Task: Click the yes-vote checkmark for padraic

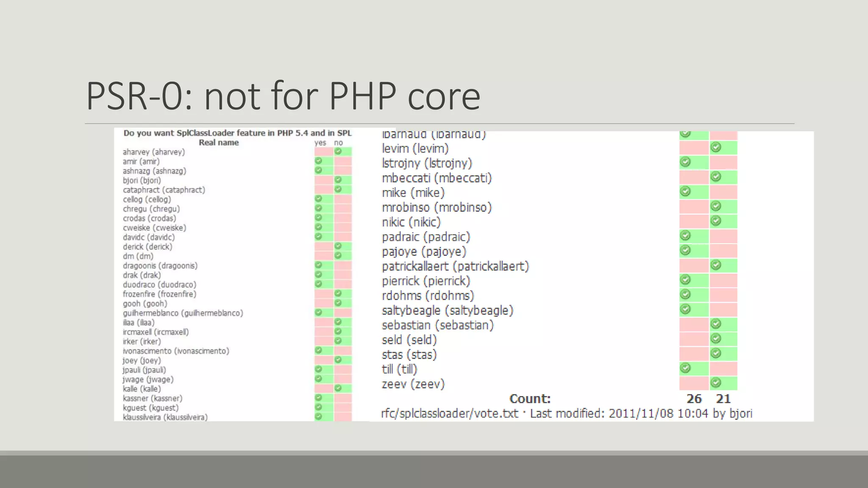Action: pyautogui.click(x=685, y=236)
